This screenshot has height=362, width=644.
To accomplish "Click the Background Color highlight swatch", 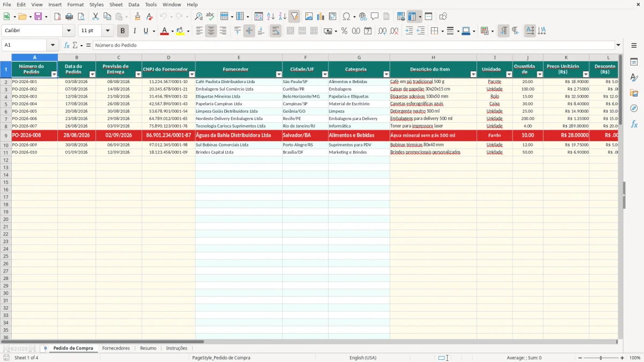I will click(x=180, y=31).
